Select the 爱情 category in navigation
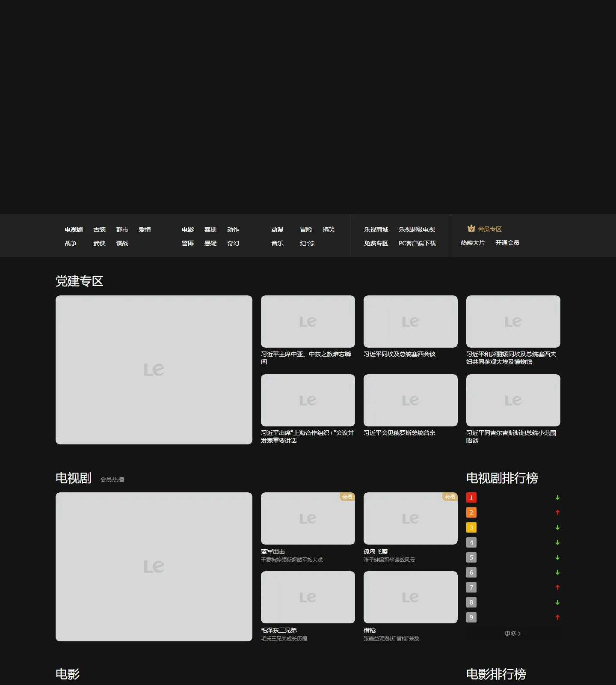 (145, 229)
